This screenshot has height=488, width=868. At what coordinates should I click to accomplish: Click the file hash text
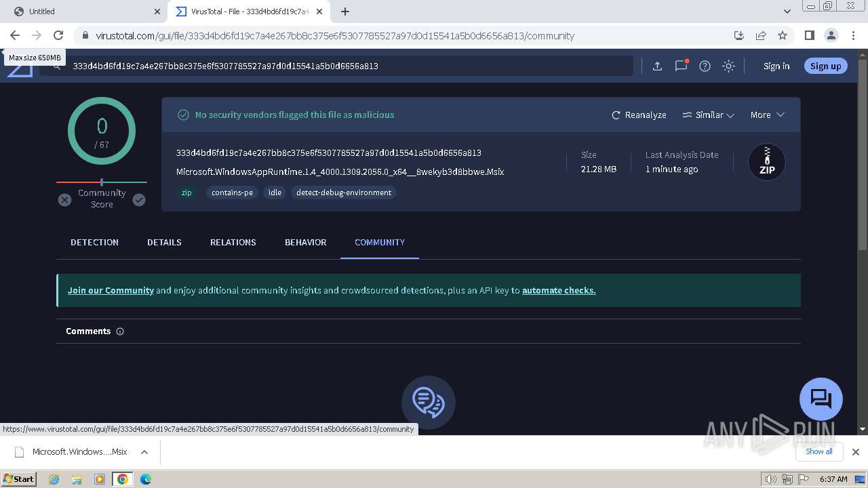click(x=329, y=153)
